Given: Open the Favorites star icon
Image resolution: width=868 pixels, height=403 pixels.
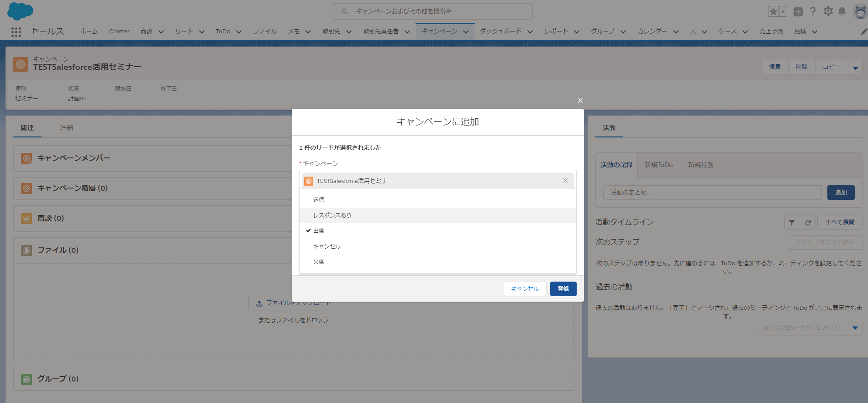Looking at the screenshot, I should click(x=773, y=11).
